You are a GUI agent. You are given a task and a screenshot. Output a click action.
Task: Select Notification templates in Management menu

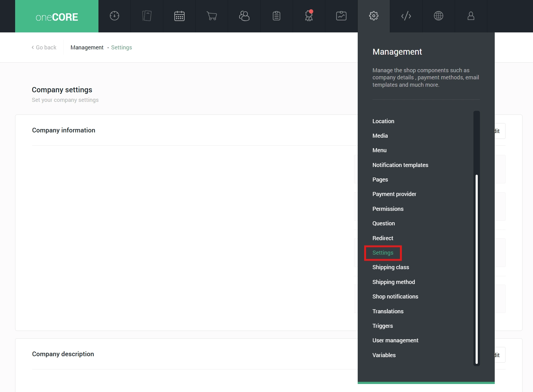(x=400, y=165)
